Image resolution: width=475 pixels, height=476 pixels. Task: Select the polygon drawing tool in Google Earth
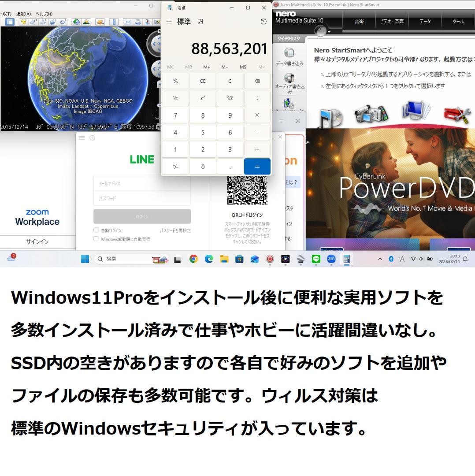point(33,21)
